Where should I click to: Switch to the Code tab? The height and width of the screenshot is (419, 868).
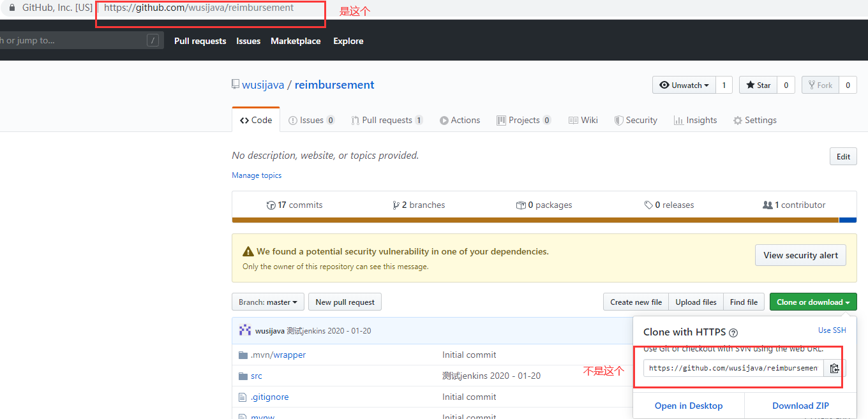coord(256,120)
